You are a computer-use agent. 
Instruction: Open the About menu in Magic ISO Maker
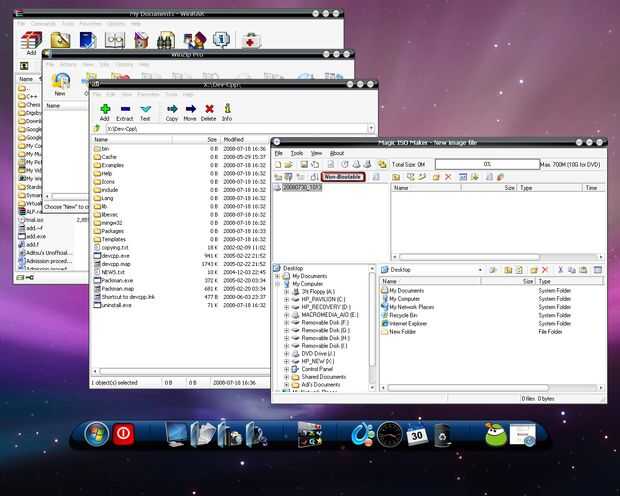coord(337,153)
